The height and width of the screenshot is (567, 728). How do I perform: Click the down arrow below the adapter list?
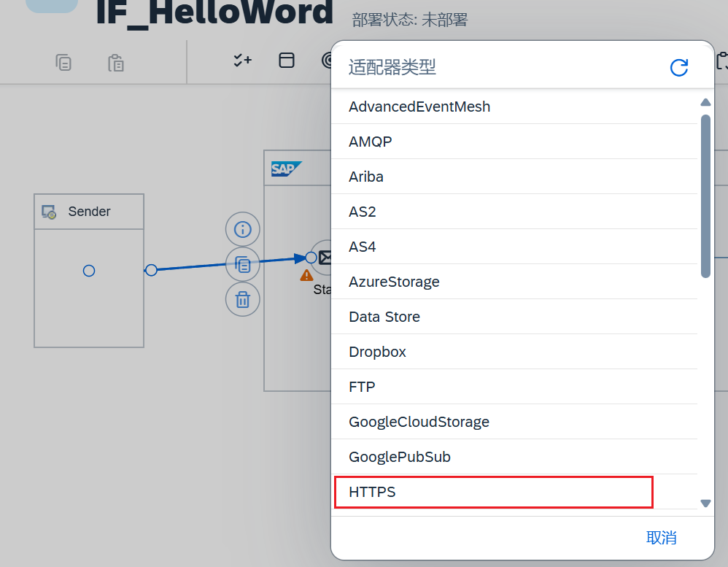click(705, 503)
